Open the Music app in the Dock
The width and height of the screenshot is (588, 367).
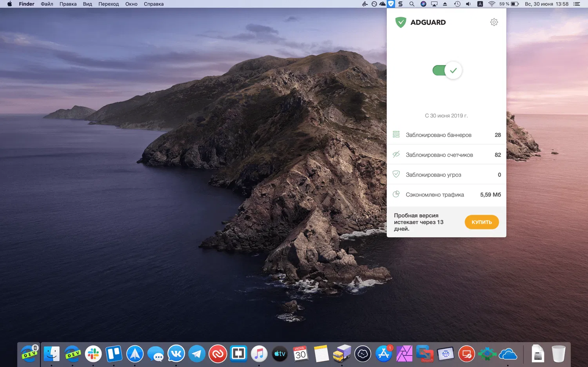[x=259, y=354]
